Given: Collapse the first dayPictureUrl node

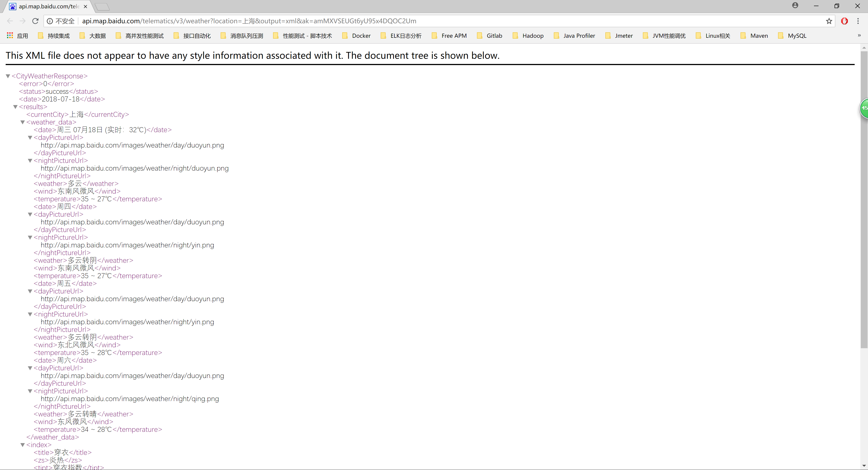Looking at the screenshot, I should click(x=30, y=137).
